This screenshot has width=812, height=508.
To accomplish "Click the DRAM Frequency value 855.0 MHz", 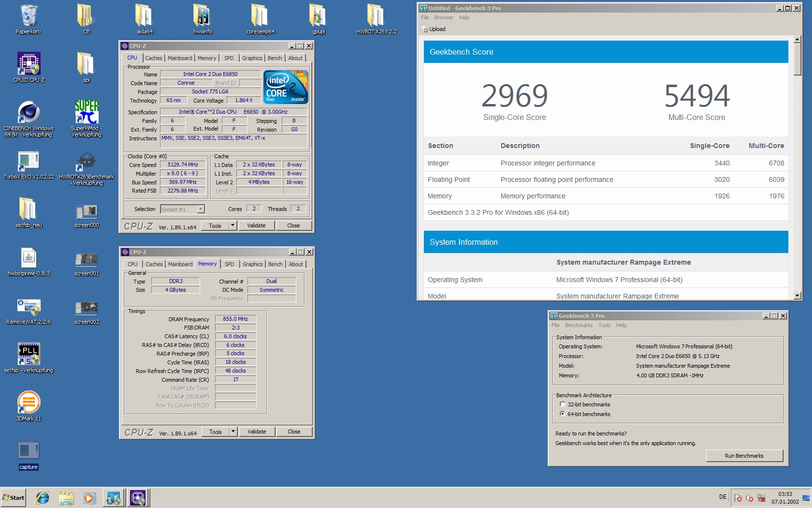I will click(x=235, y=319).
